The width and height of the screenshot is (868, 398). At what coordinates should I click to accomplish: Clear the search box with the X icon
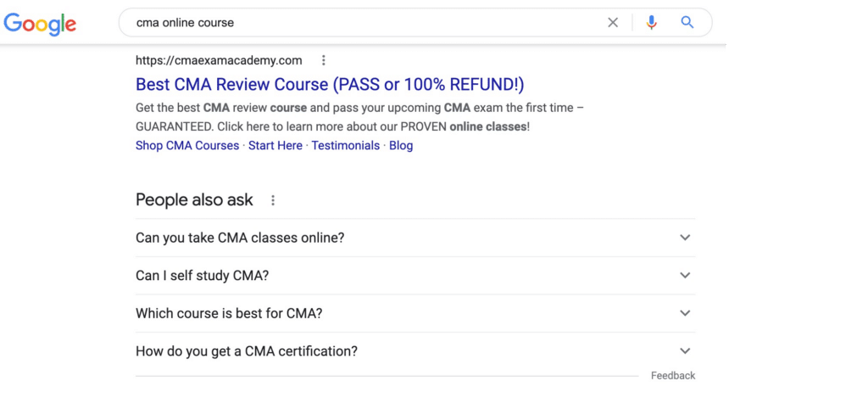[613, 23]
